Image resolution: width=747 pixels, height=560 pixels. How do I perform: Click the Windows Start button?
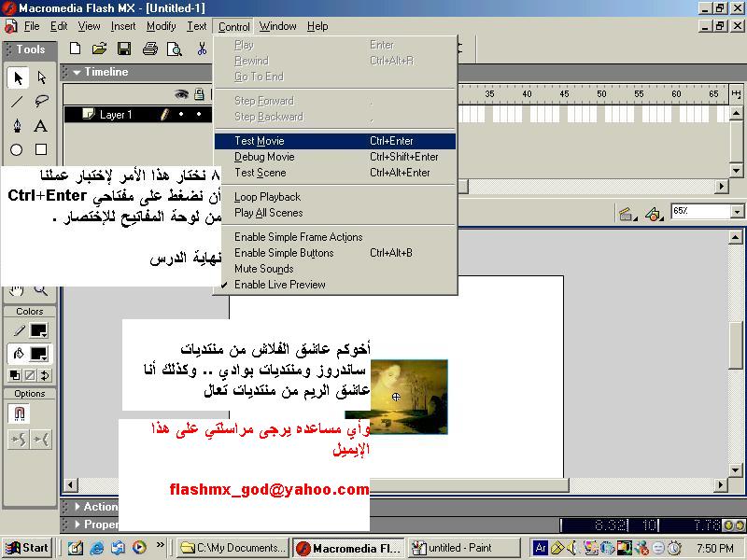point(27,548)
